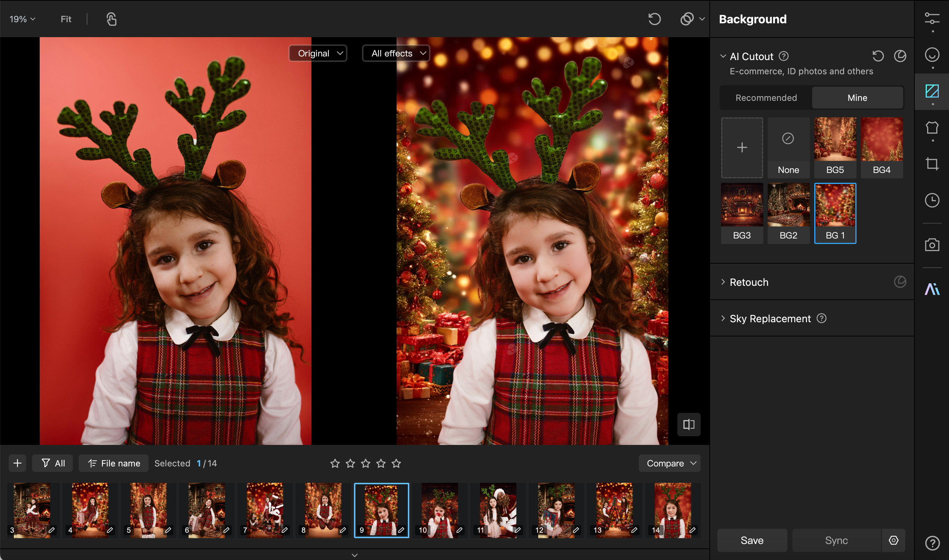Open the History clock icon
The width and height of the screenshot is (949, 560).
(932, 200)
